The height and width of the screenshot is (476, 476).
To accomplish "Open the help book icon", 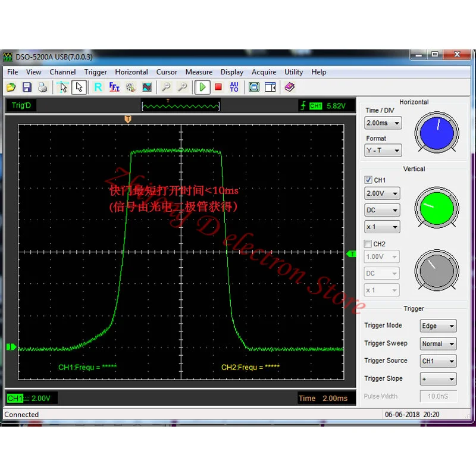I will click(x=290, y=87).
